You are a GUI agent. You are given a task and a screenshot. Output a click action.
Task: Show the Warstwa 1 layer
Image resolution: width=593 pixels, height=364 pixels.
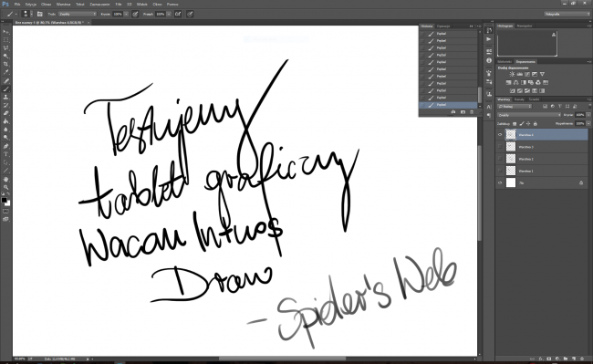coord(500,171)
